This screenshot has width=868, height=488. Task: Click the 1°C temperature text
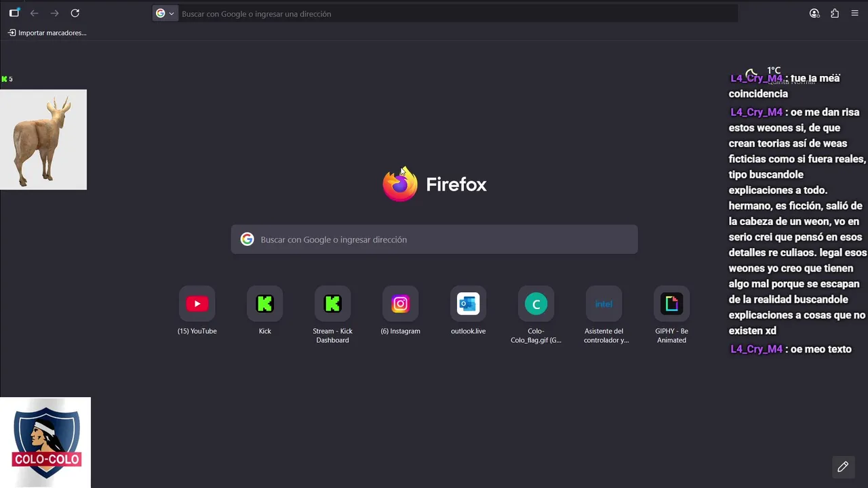[x=774, y=70]
